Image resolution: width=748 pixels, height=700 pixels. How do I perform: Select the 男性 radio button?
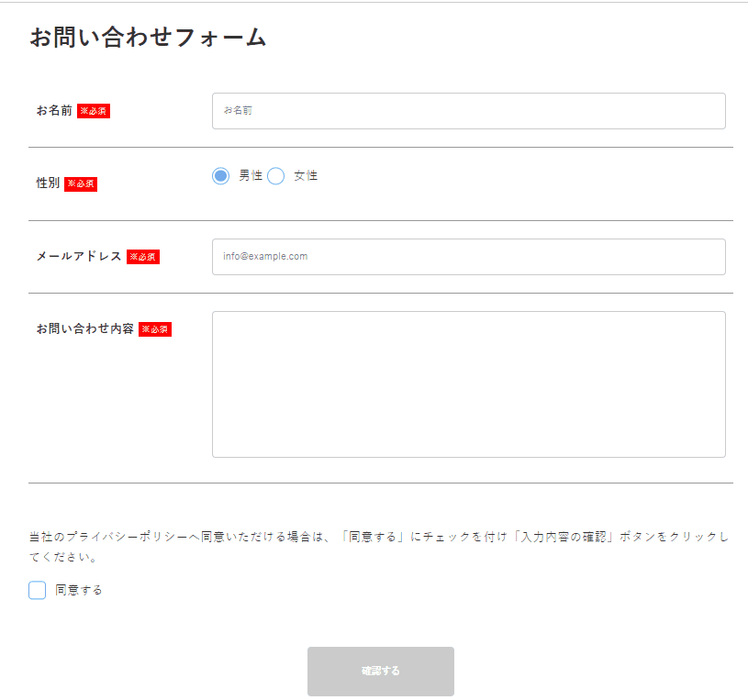pos(220,176)
